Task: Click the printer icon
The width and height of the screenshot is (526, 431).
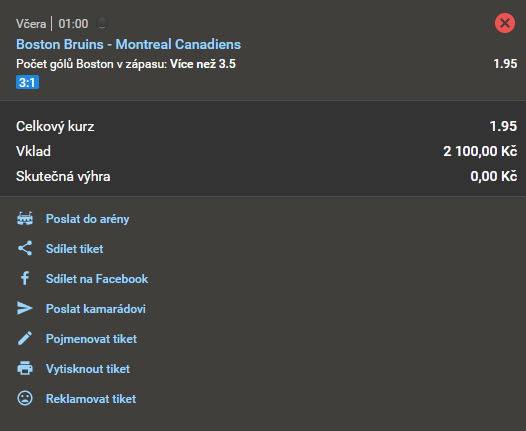Action: point(25,368)
